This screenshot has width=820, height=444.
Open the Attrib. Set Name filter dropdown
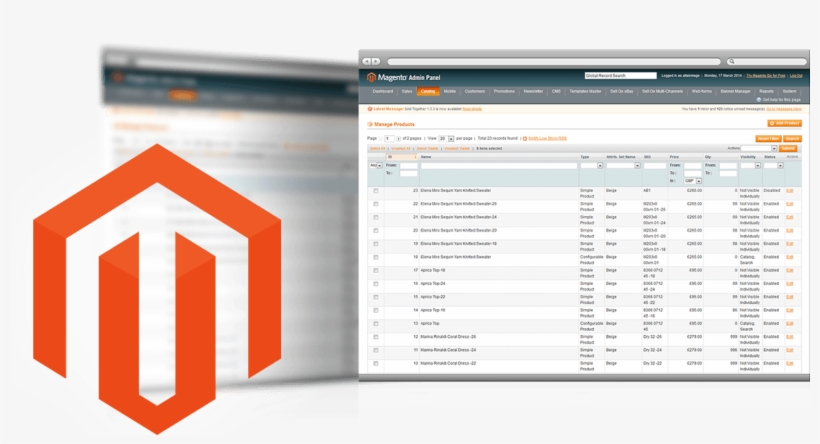(623, 166)
